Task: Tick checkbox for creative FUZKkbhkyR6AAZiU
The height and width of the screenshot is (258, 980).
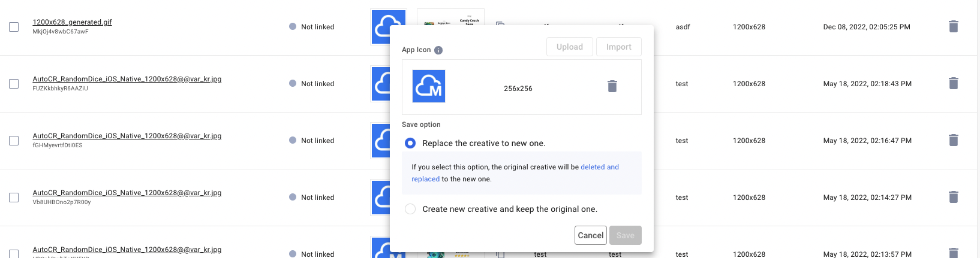Action: click(14, 84)
